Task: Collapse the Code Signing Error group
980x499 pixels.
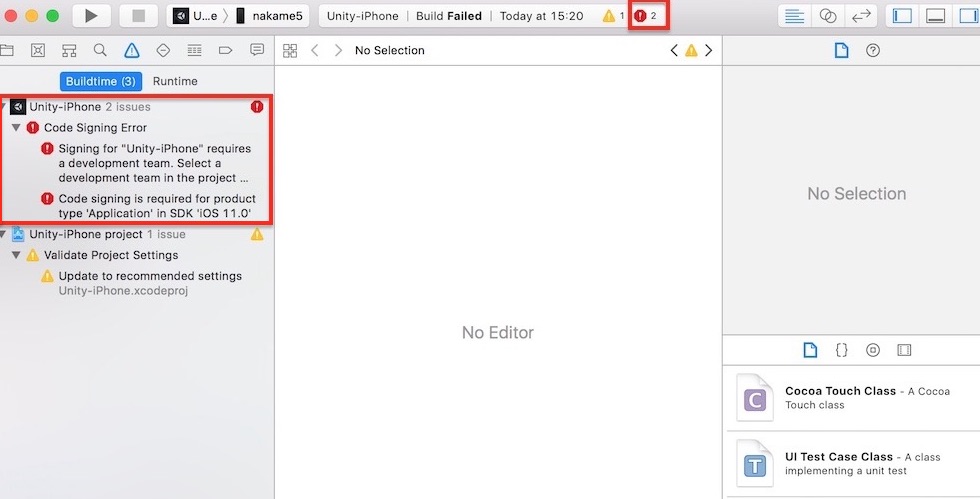Action: click(16, 128)
